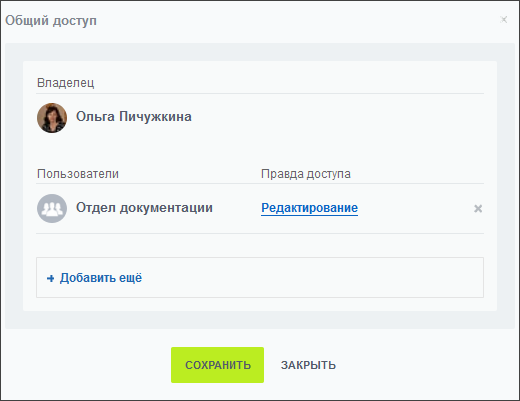Click the Пользователи column heading

click(x=78, y=174)
